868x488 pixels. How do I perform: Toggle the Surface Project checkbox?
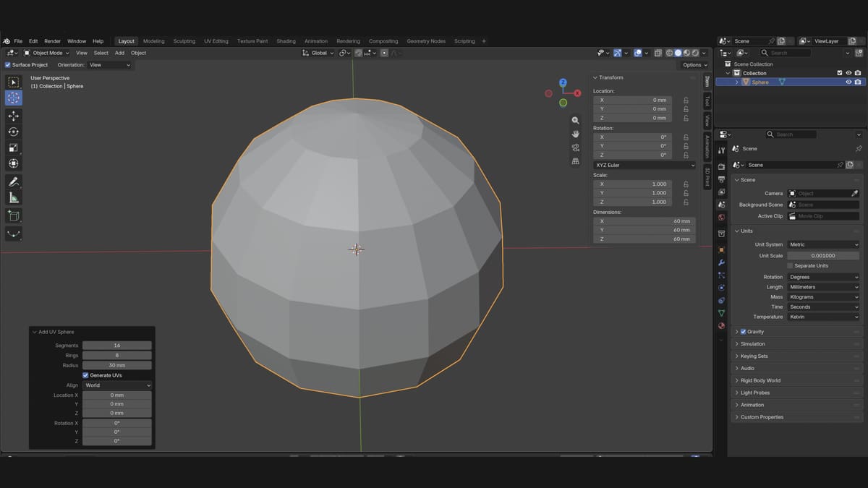pos(8,65)
